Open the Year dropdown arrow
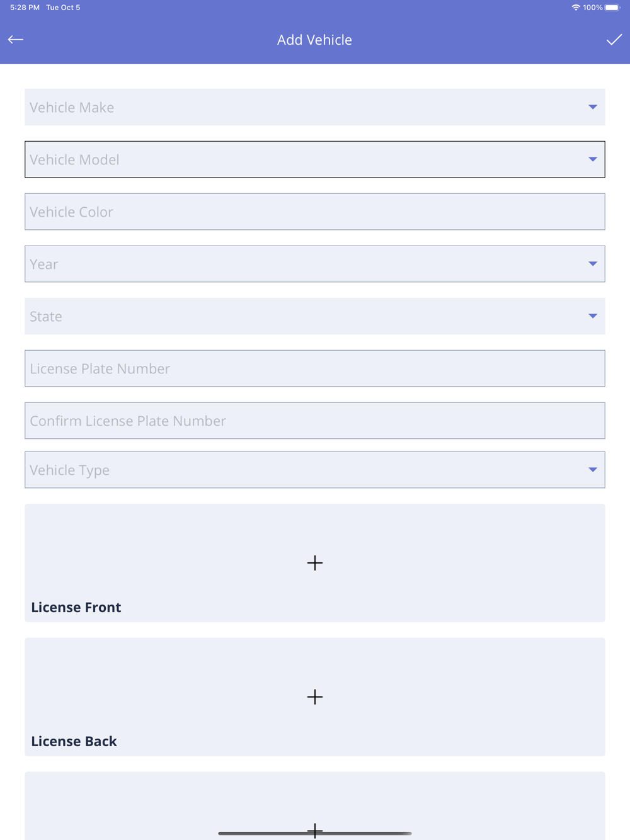This screenshot has width=630, height=840. pos(593,264)
